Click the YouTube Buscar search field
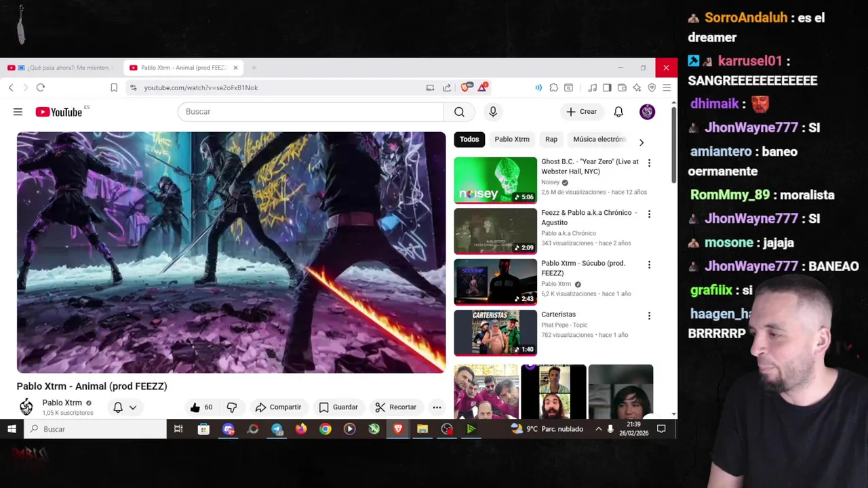The width and height of the screenshot is (868, 488). [x=311, y=112]
